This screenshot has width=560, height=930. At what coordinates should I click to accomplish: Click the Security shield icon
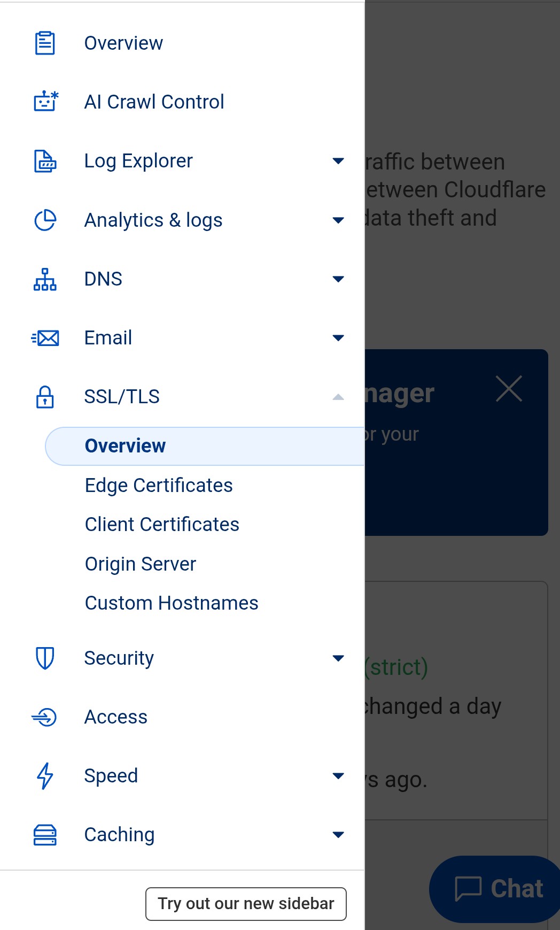(45, 658)
